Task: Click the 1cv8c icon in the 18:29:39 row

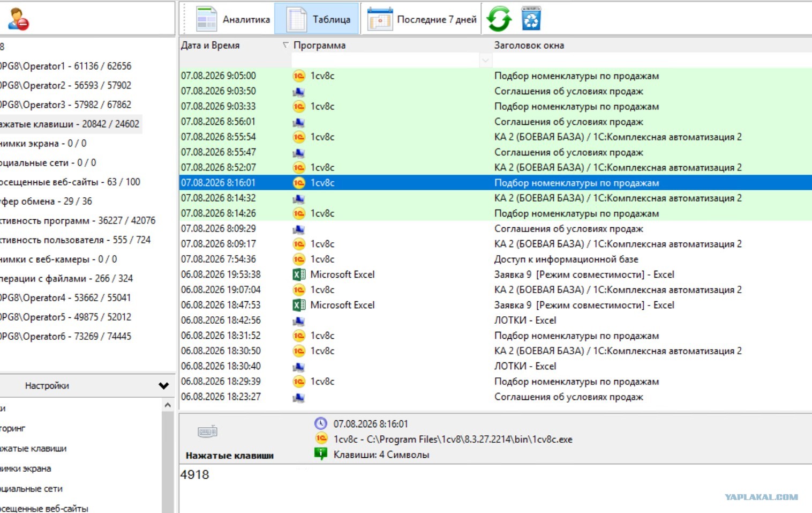Action: [299, 382]
